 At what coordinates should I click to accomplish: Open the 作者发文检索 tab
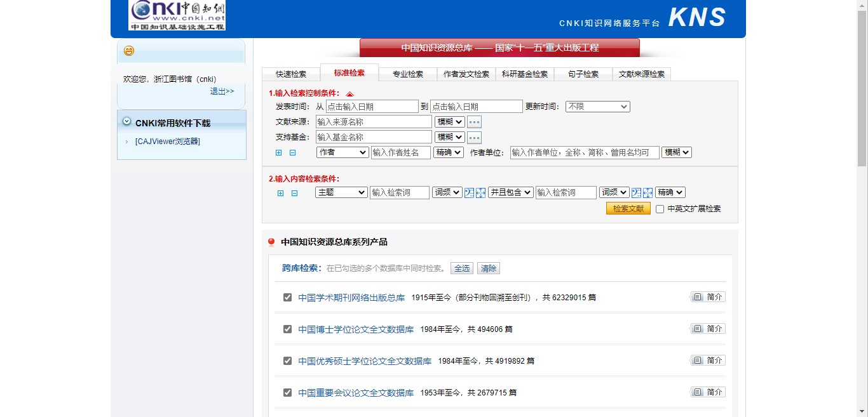(466, 74)
